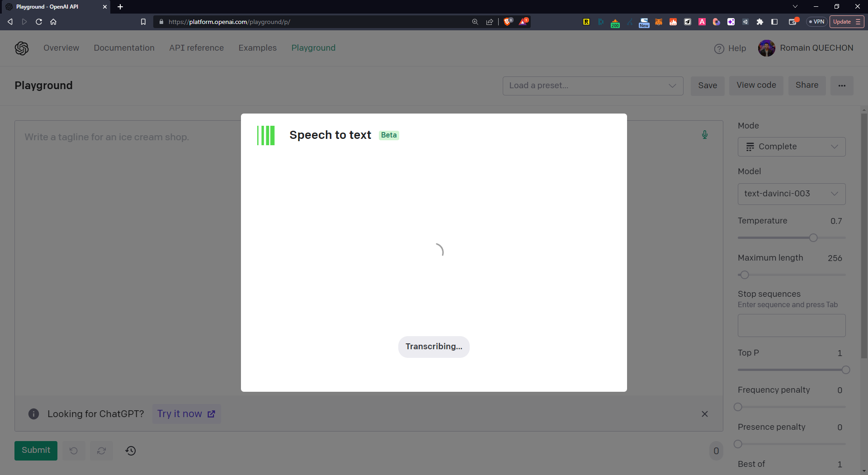Open the browser extensions puzzle icon
Image resolution: width=868 pixels, height=475 pixels.
760,22
